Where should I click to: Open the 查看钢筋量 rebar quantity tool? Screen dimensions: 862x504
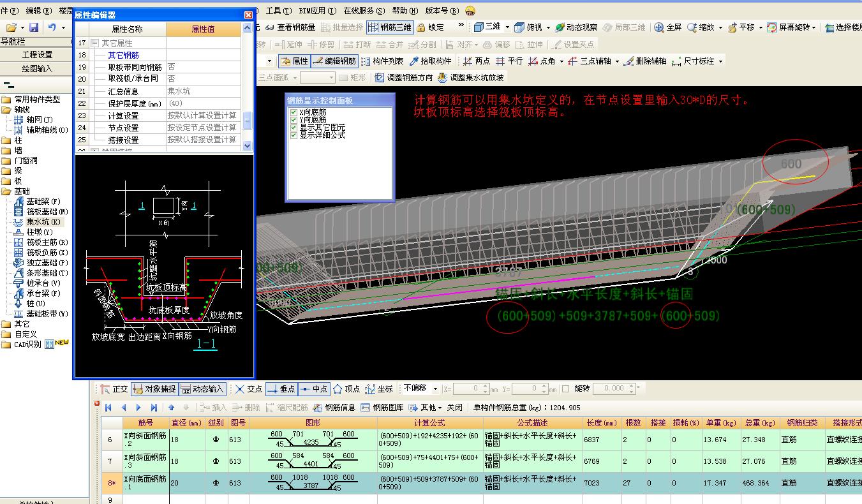(x=291, y=27)
